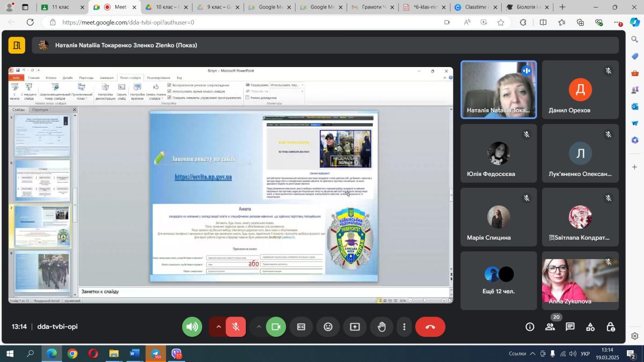The image size is (644, 362).
Task: Click the three-dot more options icon
Action: (404, 327)
